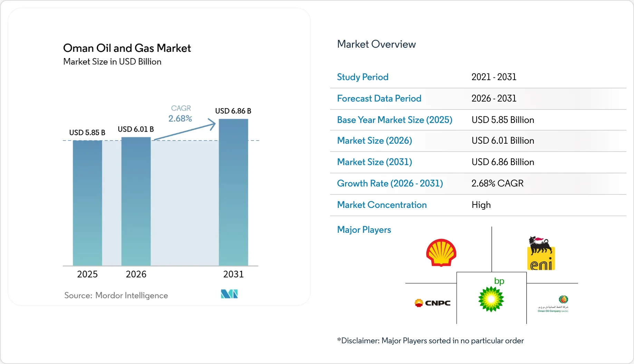Click the Oman Oil Company logo
Viewport: 634px width, 364px height.
pyautogui.click(x=553, y=304)
